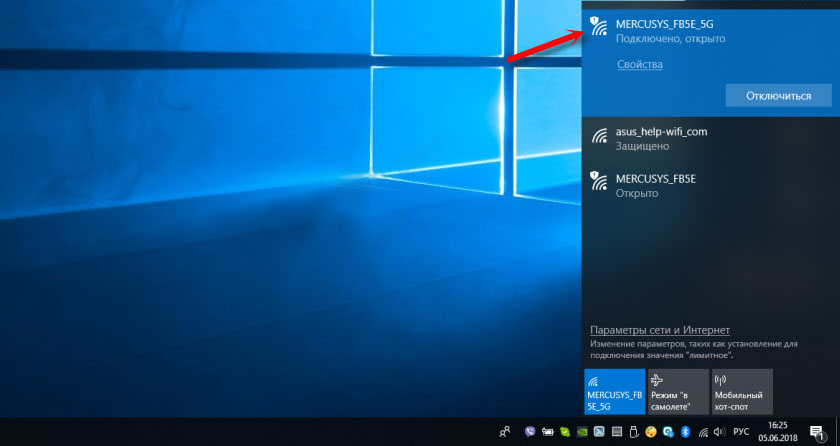Click the Wi-Fi network tray icon
This screenshot has width=840, height=446.
point(704,431)
